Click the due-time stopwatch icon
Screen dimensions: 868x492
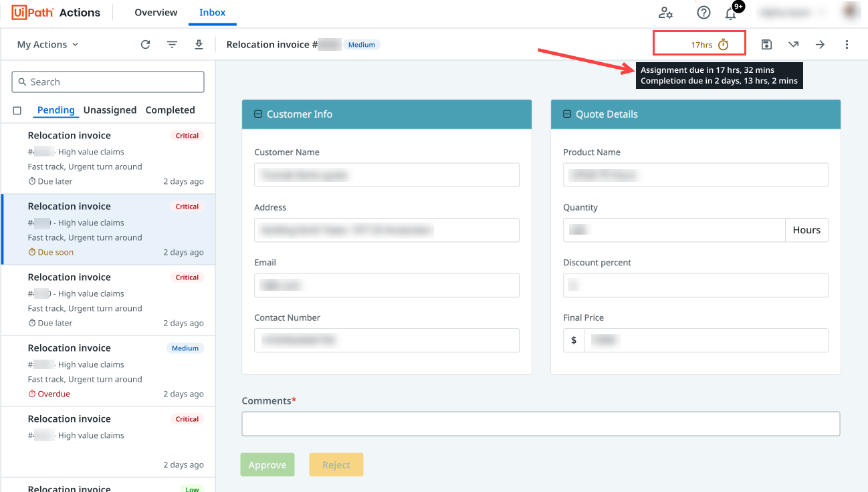point(723,45)
